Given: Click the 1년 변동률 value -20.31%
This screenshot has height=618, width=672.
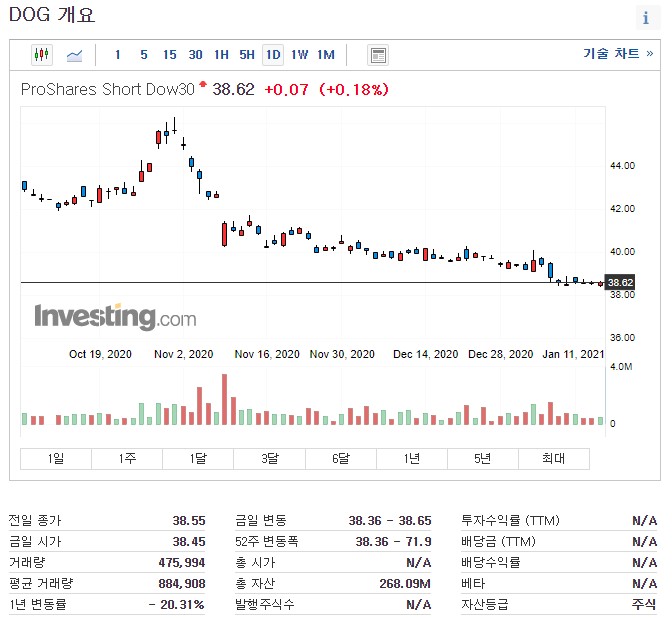Looking at the screenshot, I should (177, 605).
